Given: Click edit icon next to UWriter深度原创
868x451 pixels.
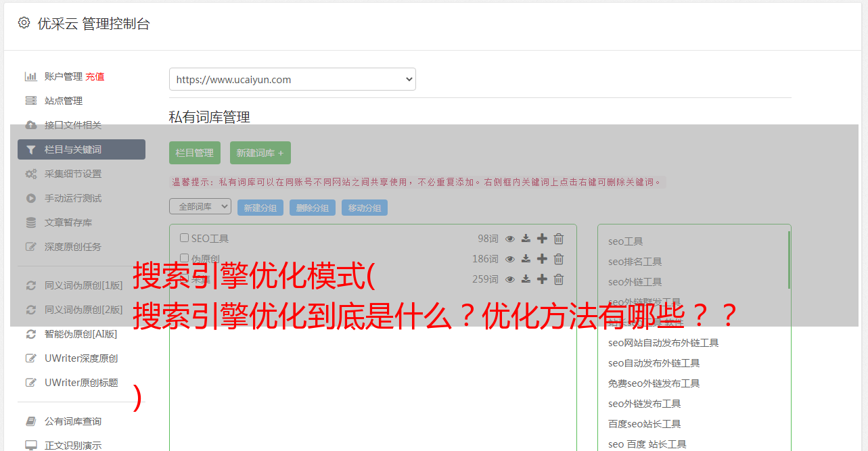Looking at the screenshot, I should pyautogui.click(x=31, y=358).
